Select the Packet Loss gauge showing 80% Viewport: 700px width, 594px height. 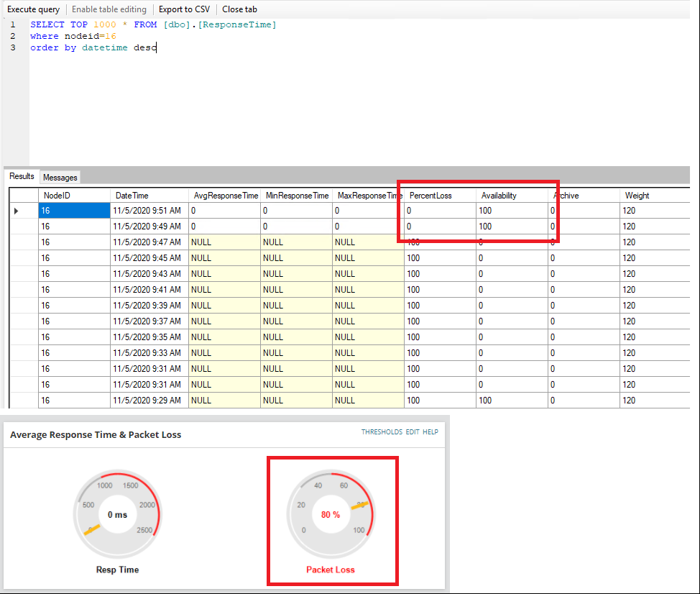click(x=332, y=514)
